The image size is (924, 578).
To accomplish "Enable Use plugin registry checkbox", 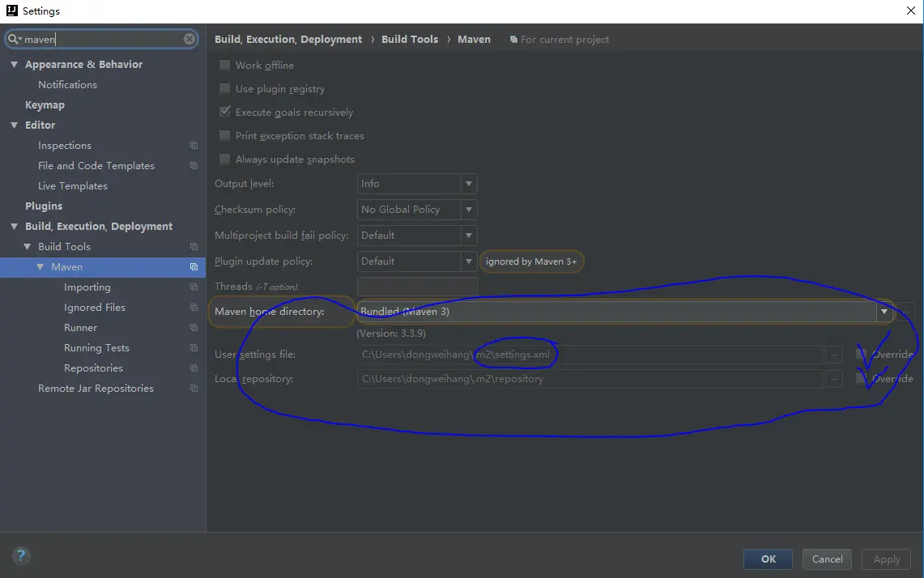I will click(x=224, y=88).
